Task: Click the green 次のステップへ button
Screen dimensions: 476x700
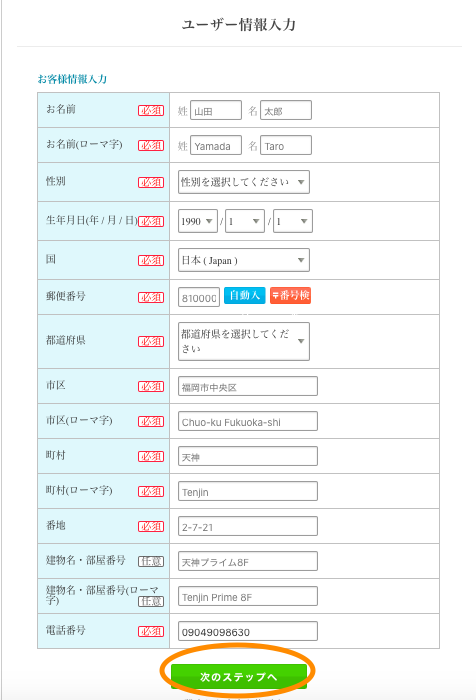Action: coord(238,676)
